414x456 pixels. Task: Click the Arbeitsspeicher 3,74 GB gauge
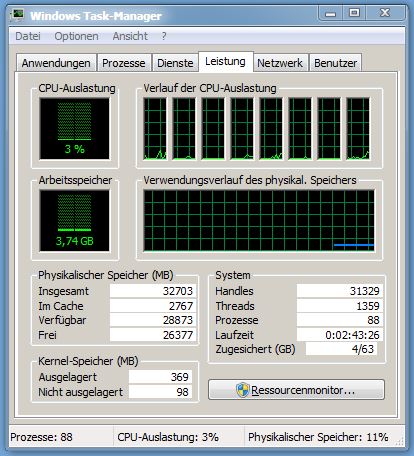coord(74,220)
